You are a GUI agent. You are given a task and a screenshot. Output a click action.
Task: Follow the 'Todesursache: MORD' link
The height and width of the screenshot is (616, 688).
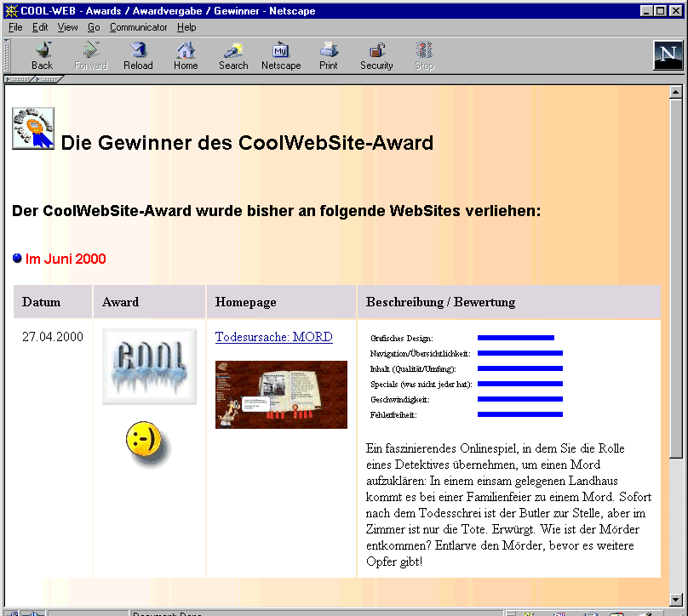(x=273, y=337)
